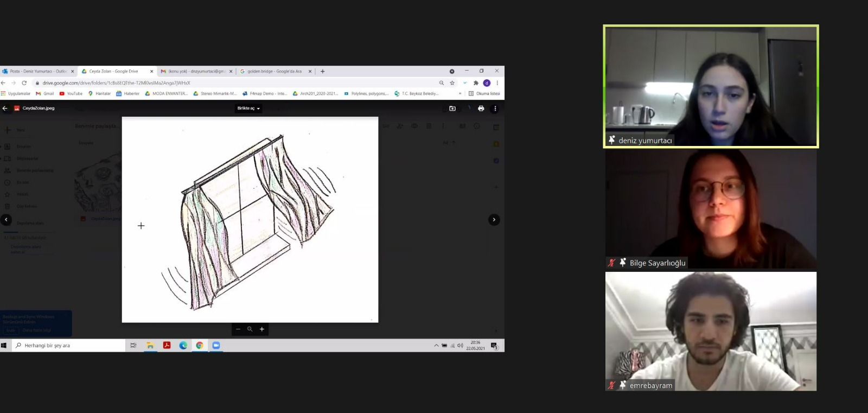
Task: Close the golden bridge search tab
Action: [310, 71]
